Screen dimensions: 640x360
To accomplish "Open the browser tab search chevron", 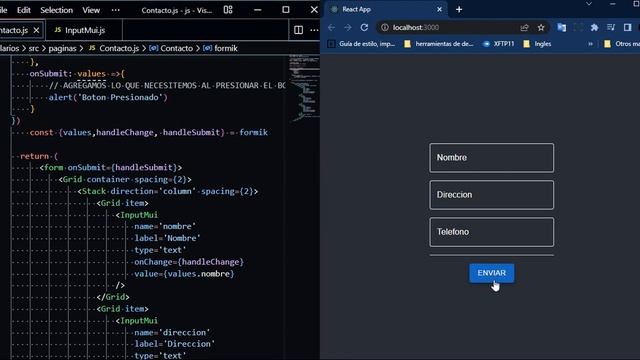I will 589,4.
